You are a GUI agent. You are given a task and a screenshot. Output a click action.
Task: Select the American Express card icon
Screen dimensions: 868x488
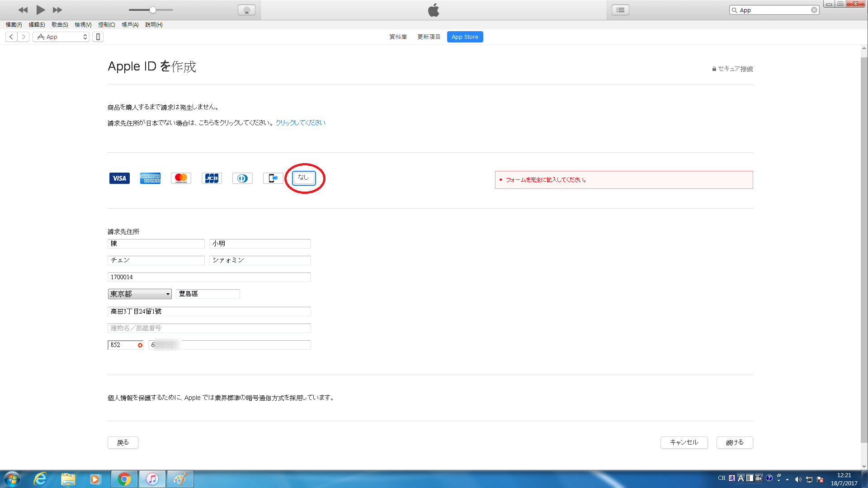pyautogui.click(x=150, y=178)
